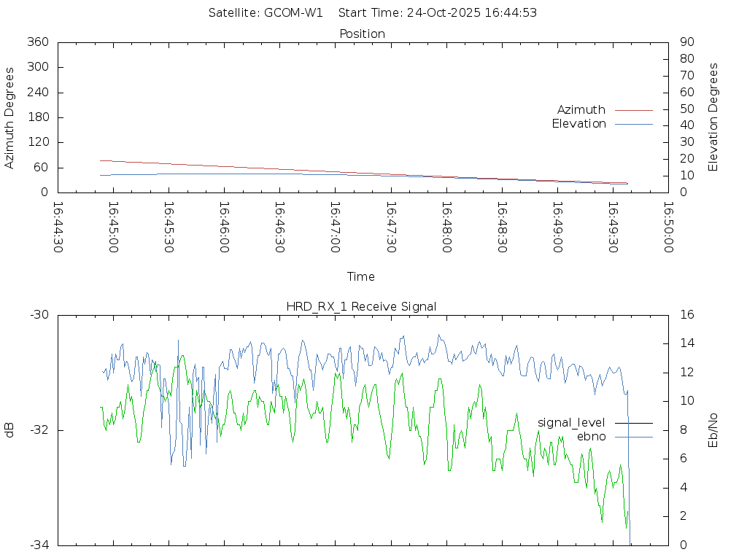Click the ebno legend label

pos(591,437)
